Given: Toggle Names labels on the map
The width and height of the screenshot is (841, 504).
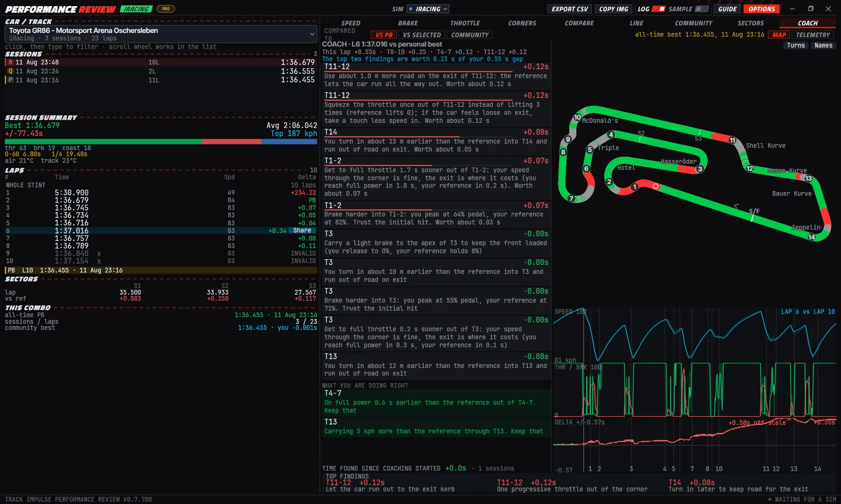Looking at the screenshot, I should coord(823,45).
